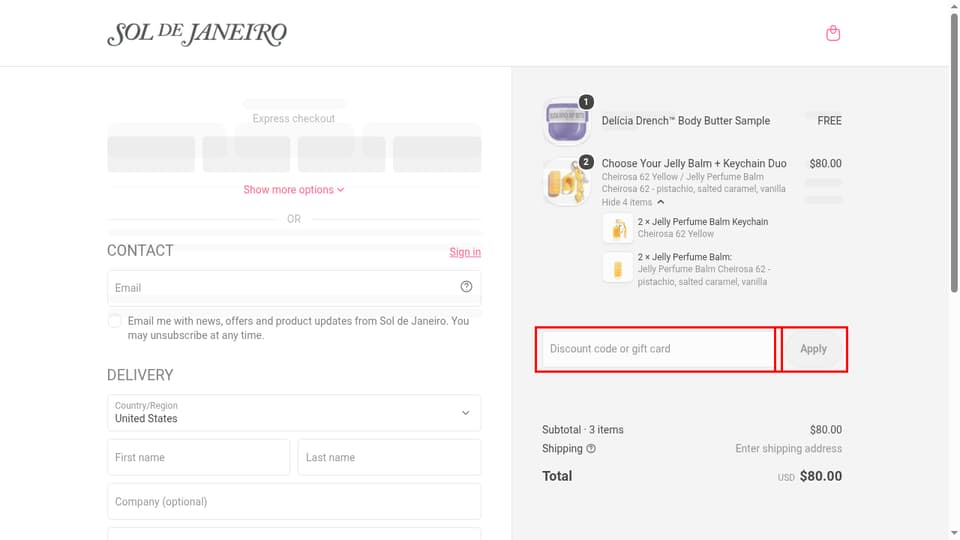Image resolution: width=960 pixels, height=540 pixels.
Task: Click the Delícia Drench Body Butter Sample thumbnail
Action: pos(567,122)
